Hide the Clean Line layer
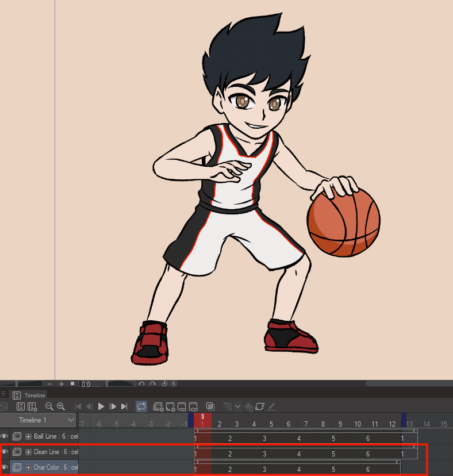453x476 pixels. pyautogui.click(x=4, y=452)
